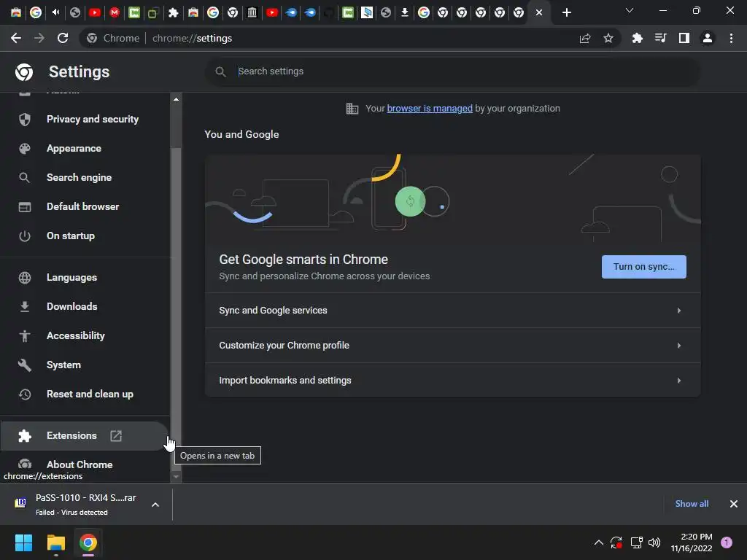Select Search engine in sidebar

tap(85, 177)
